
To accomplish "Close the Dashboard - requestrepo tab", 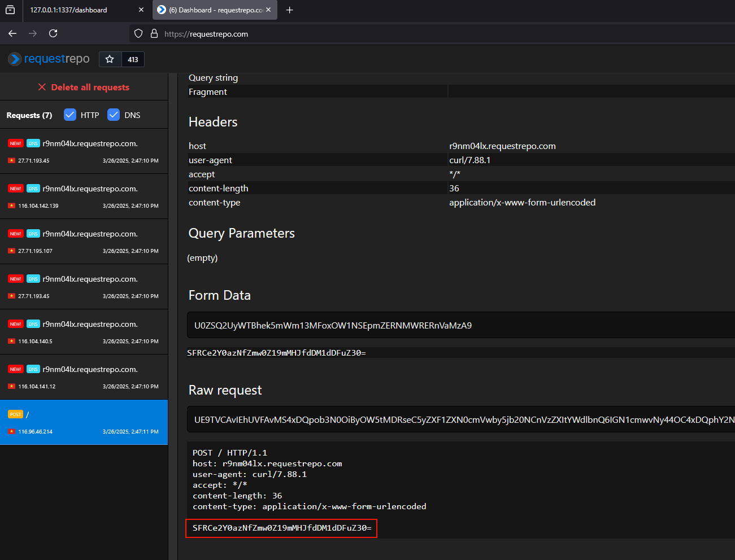I will point(268,10).
